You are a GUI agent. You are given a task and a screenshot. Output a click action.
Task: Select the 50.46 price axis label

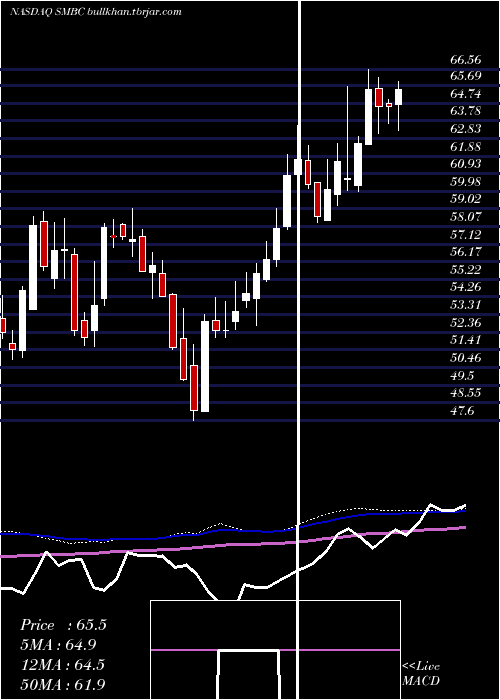pos(466,358)
